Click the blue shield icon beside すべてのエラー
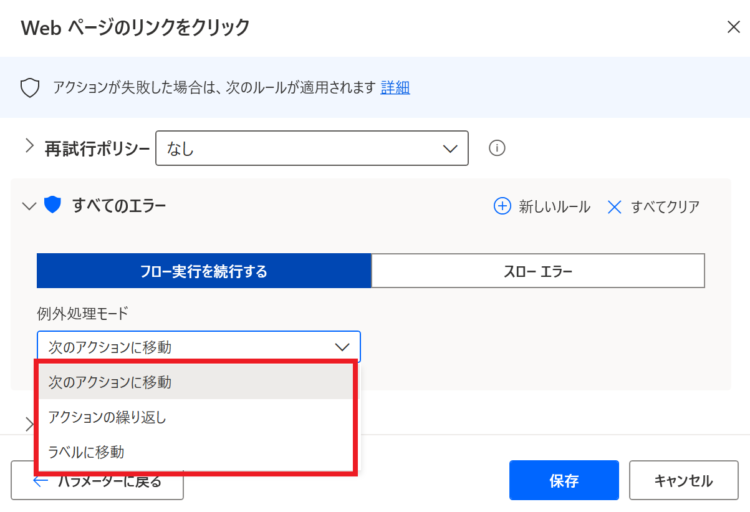The width and height of the screenshot is (750, 512). tap(53, 205)
